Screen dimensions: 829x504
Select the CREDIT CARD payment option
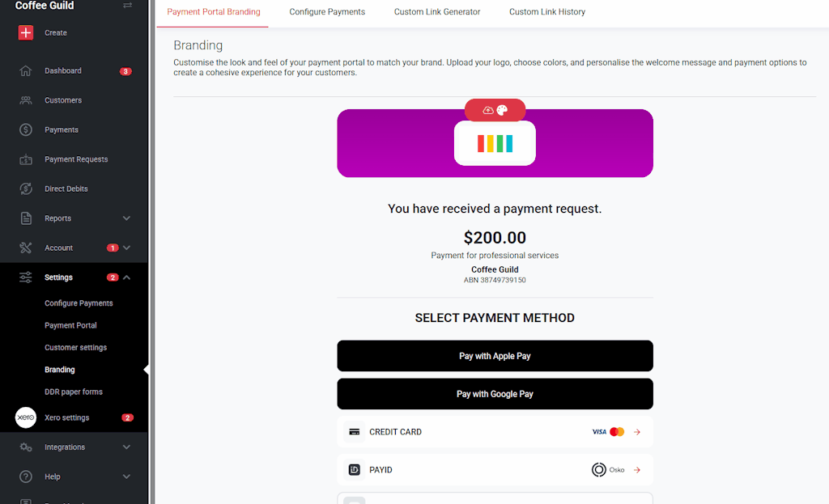click(495, 432)
